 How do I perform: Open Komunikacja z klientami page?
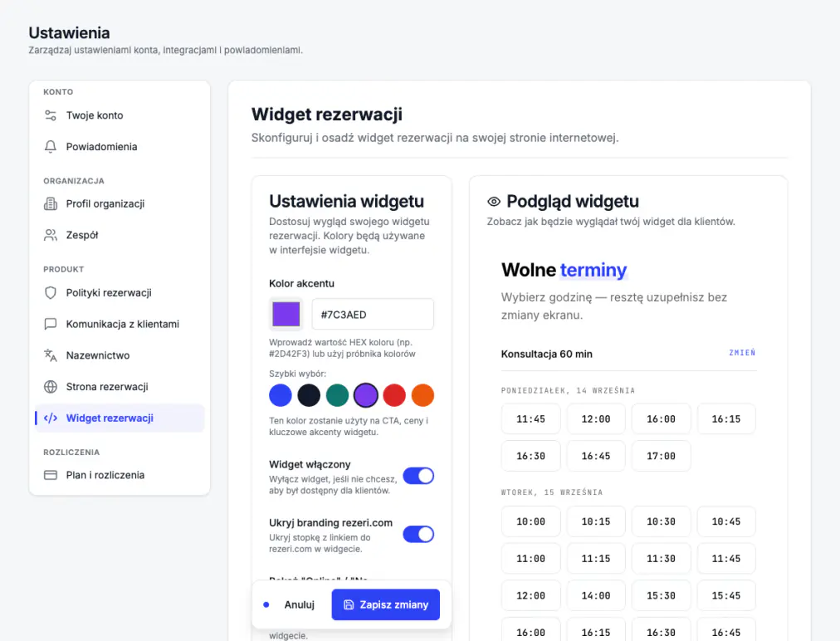point(120,324)
